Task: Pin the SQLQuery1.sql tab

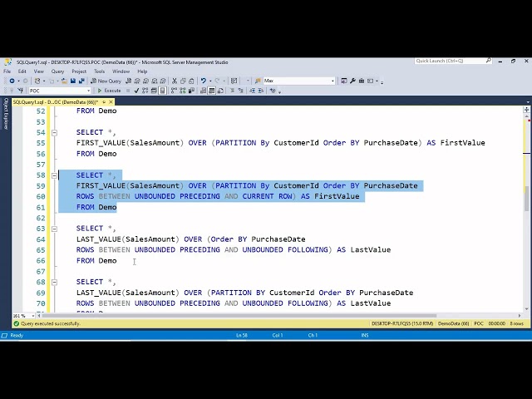Action: (x=104, y=102)
